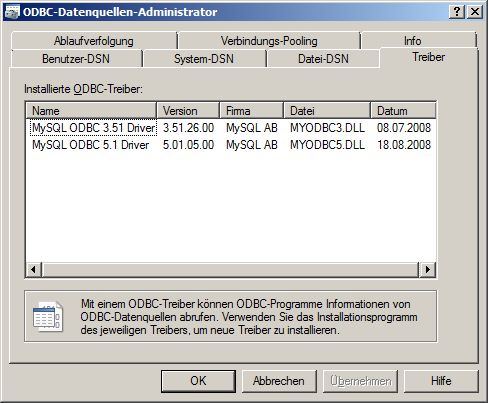This screenshot has width=488, height=403.
Task: Open the Datei-DSN tab
Action: [323, 59]
